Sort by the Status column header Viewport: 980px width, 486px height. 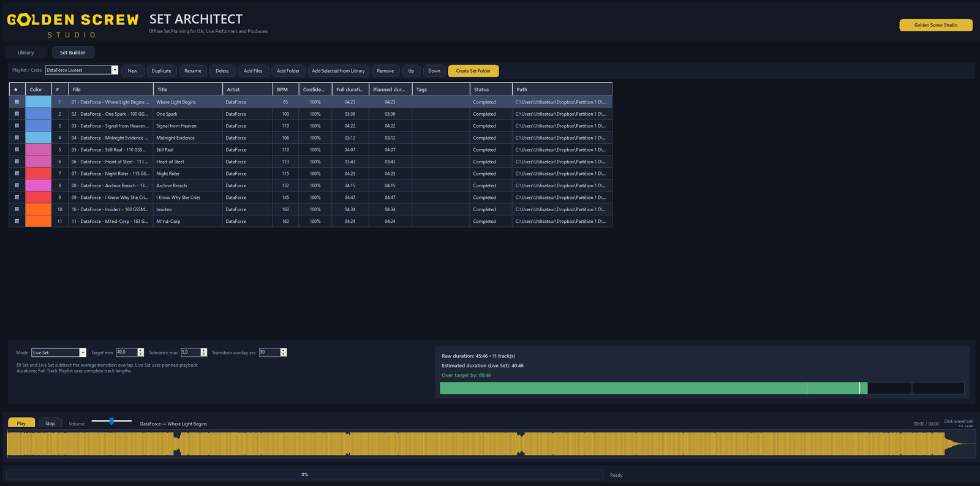click(x=491, y=89)
